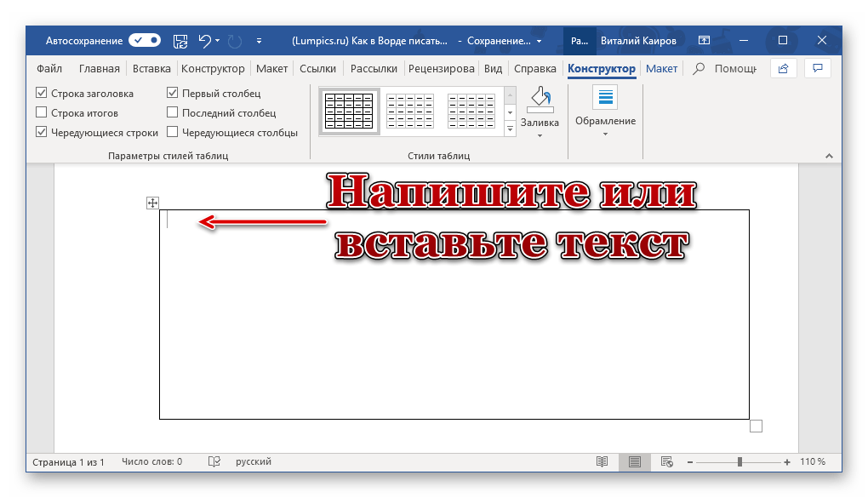Toggle the Автосохранение switch
This screenshot has height=498, width=868.
[145, 40]
